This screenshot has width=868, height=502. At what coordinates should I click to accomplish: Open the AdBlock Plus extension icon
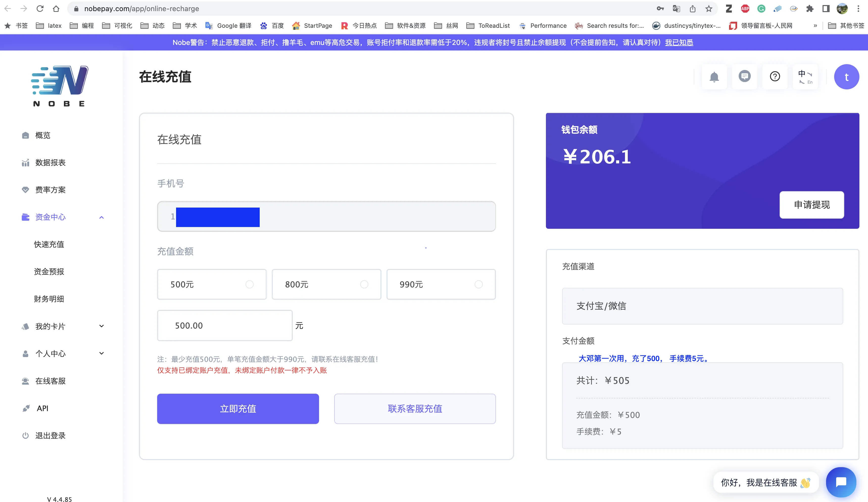[x=745, y=9]
